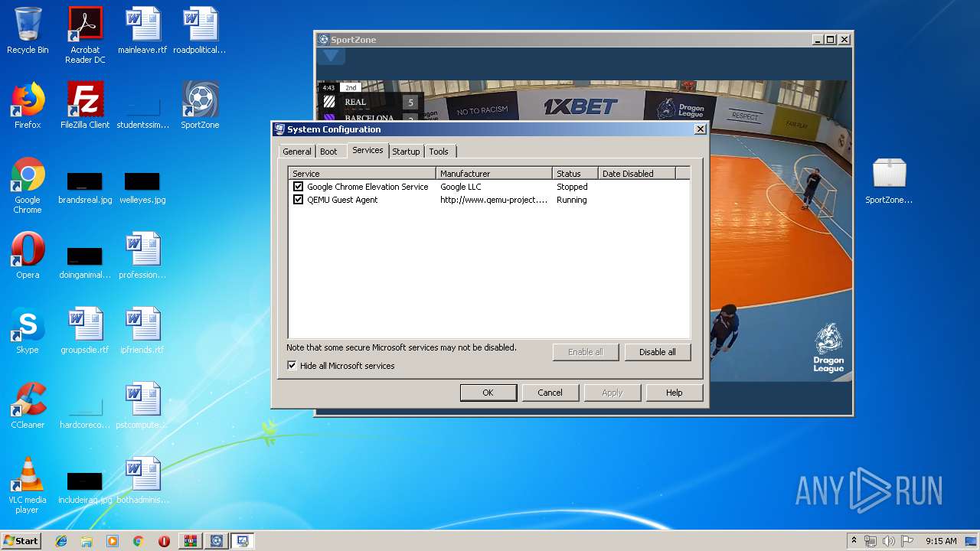Switch to WinRAR taskbar button

tap(191, 541)
